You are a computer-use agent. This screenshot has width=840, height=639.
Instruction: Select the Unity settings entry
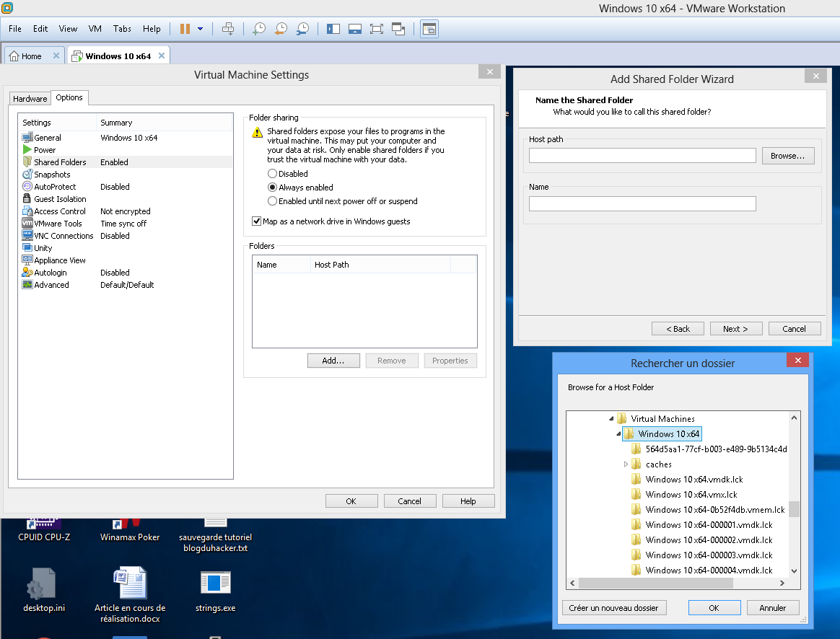pos(126,248)
